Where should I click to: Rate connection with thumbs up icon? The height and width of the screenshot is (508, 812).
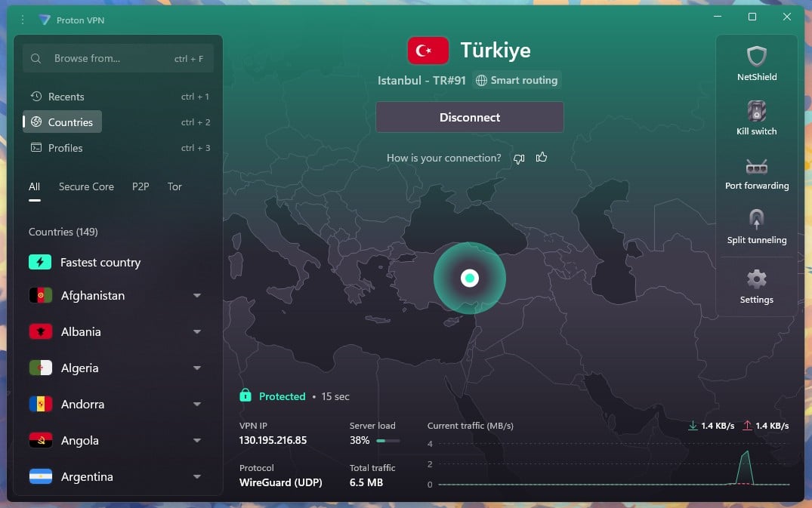(x=541, y=157)
